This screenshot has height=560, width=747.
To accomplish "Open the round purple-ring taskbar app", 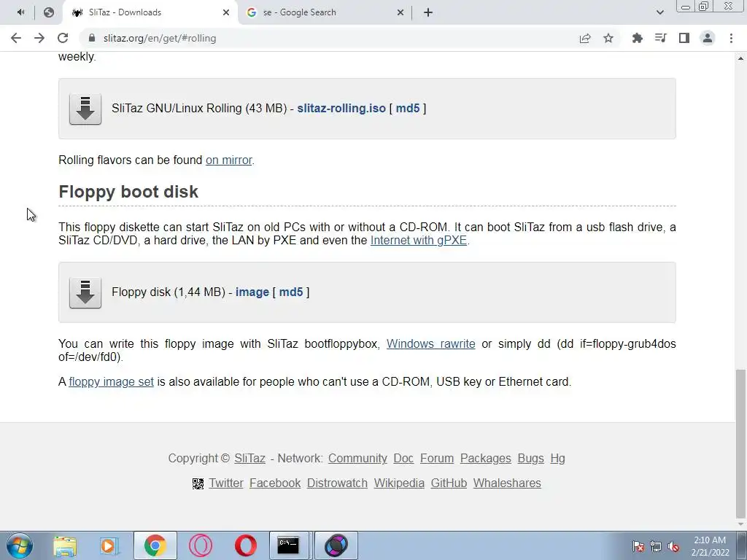I will (336, 545).
